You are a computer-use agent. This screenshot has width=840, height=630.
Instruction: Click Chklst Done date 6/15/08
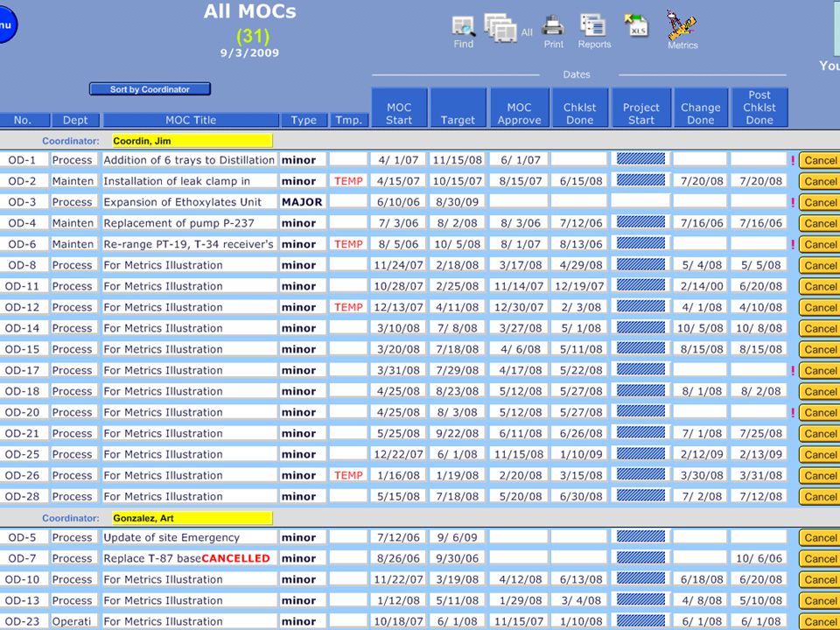point(581,181)
